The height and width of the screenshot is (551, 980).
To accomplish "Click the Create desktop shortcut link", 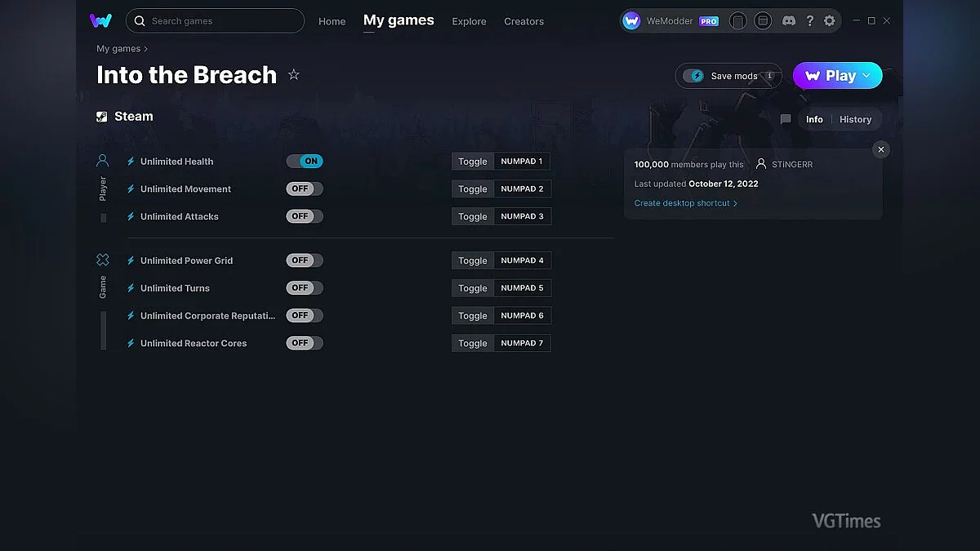I will (x=686, y=203).
